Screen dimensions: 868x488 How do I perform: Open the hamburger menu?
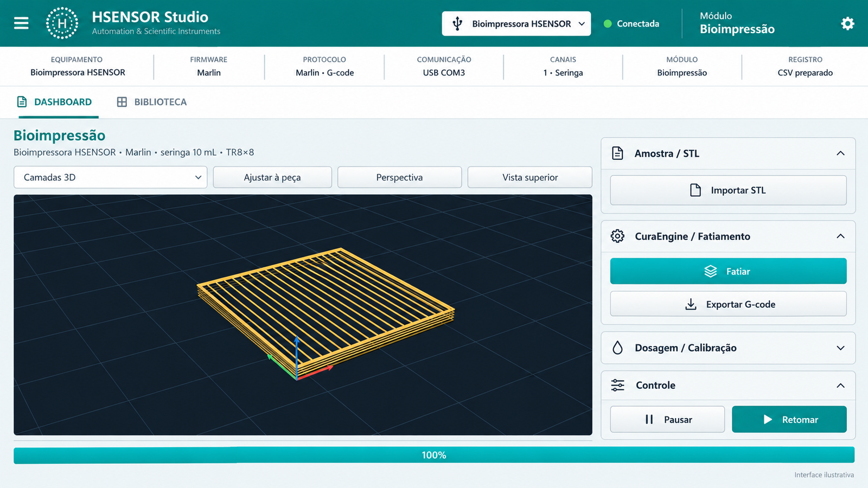click(x=21, y=23)
